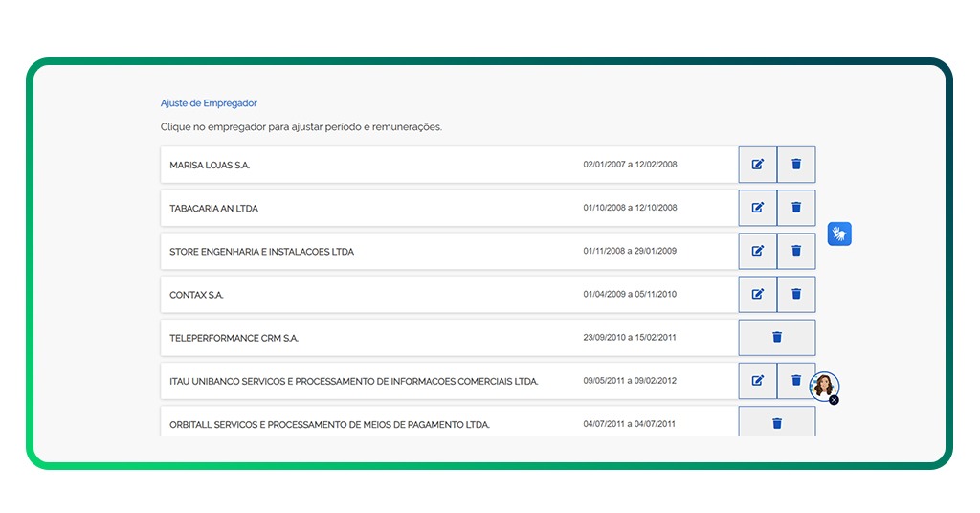Viewport: 980px width, 513px height.
Task: Delete the ITAU UNIBANCO SERVICOS entry
Action: coord(794,380)
